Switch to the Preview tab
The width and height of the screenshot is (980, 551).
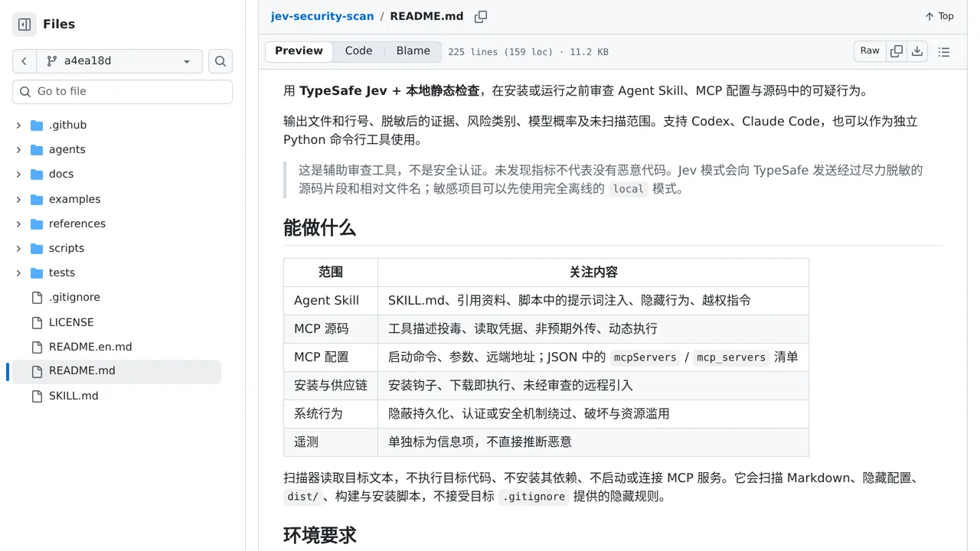(299, 51)
